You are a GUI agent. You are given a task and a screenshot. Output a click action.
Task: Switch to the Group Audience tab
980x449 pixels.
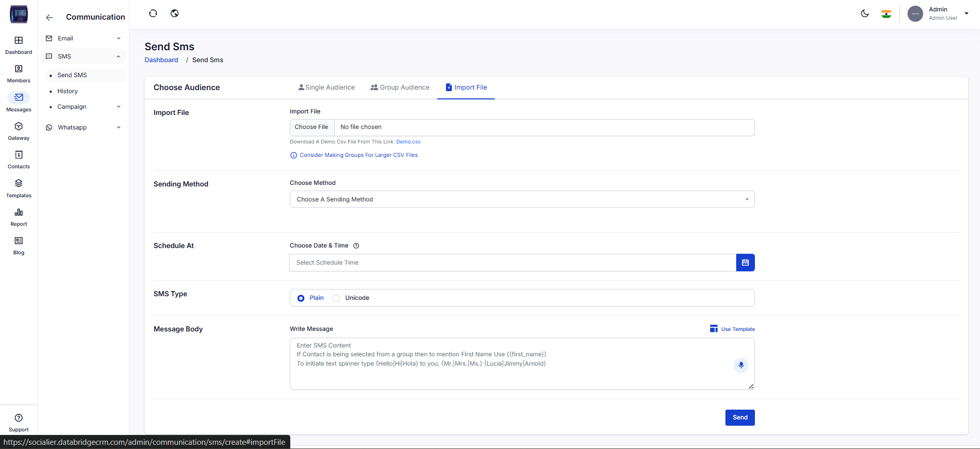point(400,88)
